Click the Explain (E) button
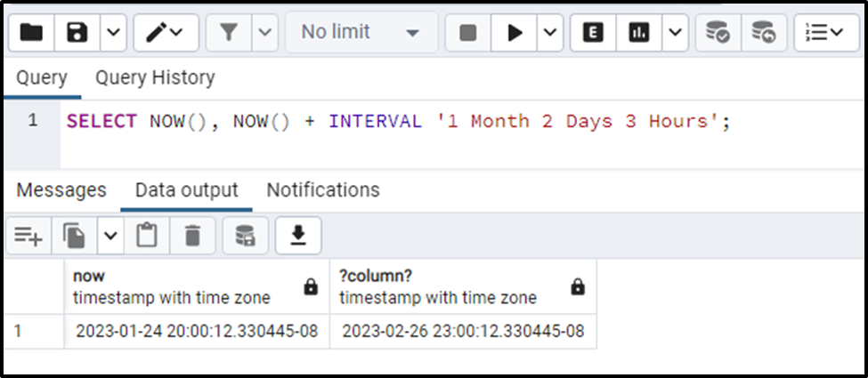Screen dimensions: 868x378 pos(592,33)
